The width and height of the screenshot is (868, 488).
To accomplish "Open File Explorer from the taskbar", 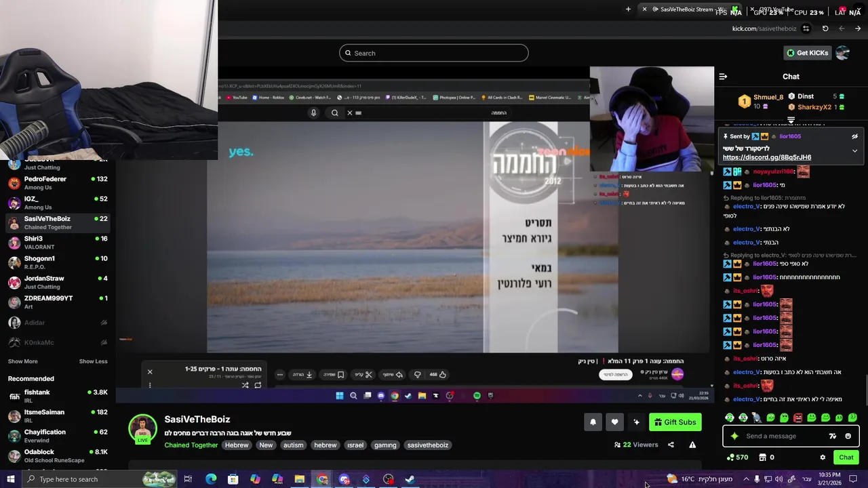I will pyautogui.click(x=299, y=479).
